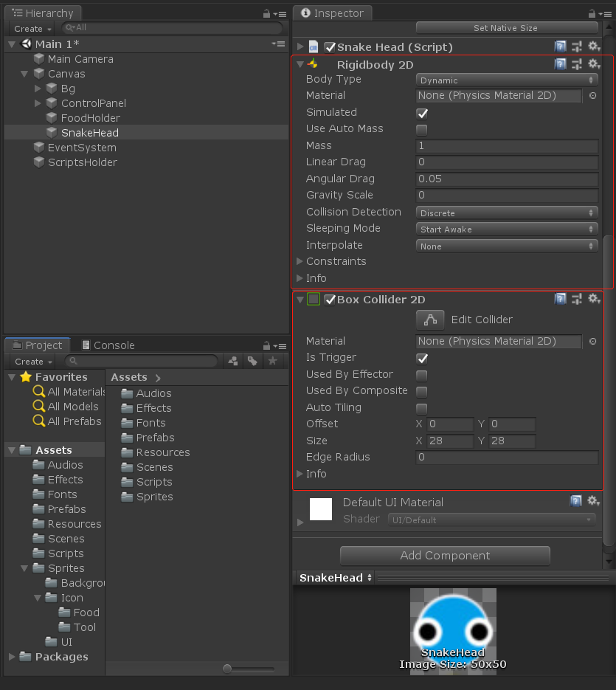Open the Interpolate dropdown
The width and height of the screenshot is (616, 690).
tap(507, 246)
